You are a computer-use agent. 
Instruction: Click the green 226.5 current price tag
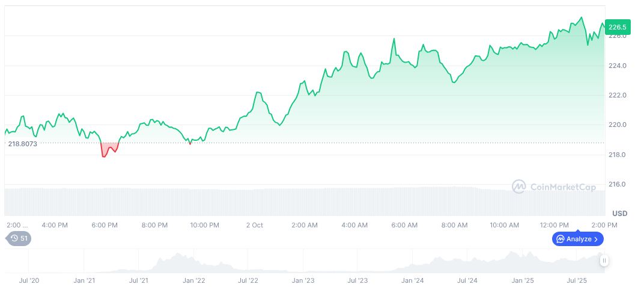[x=617, y=27]
